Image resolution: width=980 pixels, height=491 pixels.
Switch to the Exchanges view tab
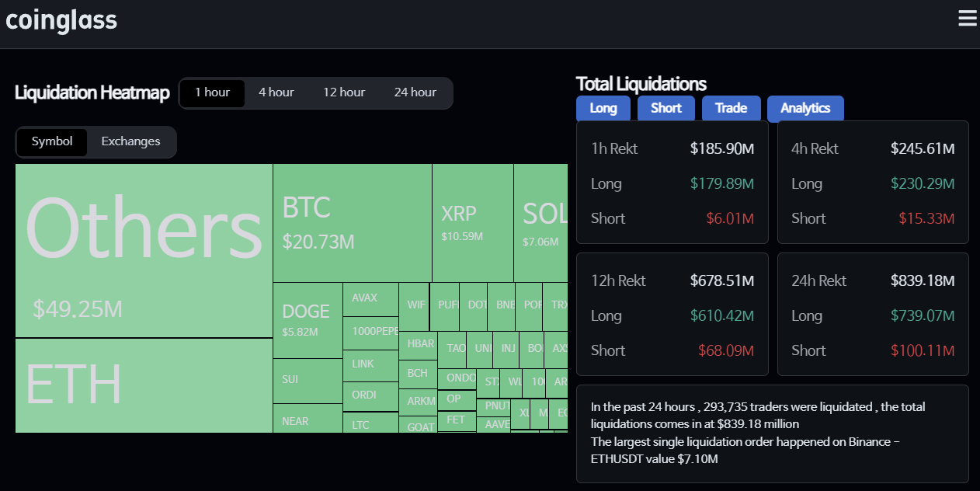click(130, 141)
